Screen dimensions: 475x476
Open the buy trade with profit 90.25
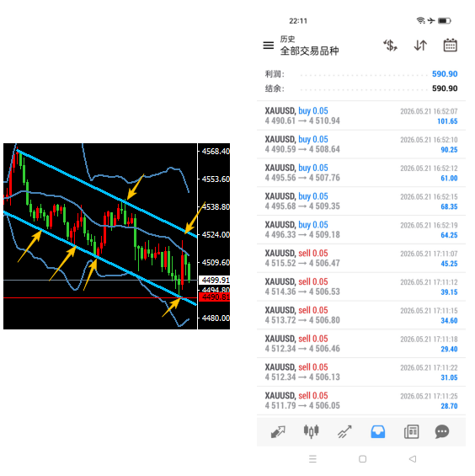click(361, 145)
